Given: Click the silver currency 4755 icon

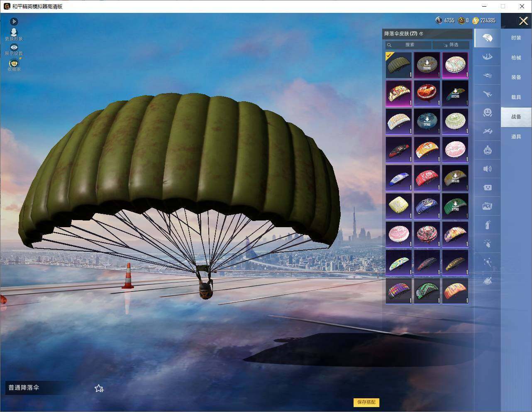Looking at the screenshot, I should pos(439,20).
